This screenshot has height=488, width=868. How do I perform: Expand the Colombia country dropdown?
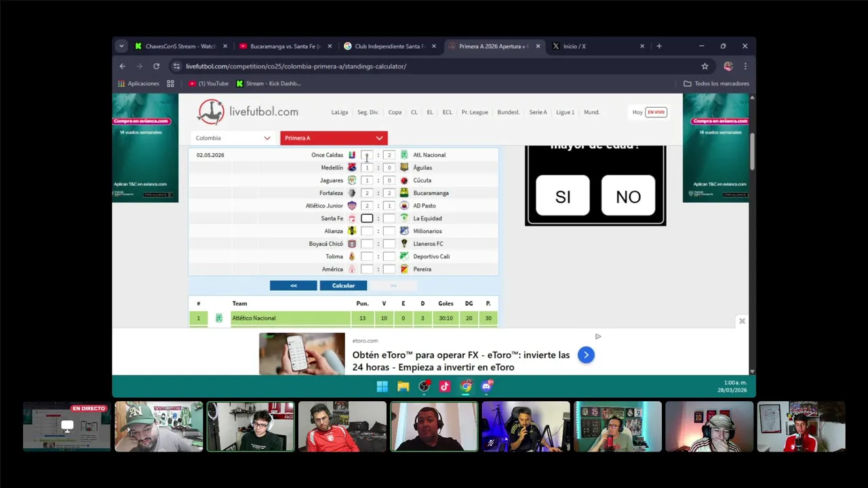232,138
